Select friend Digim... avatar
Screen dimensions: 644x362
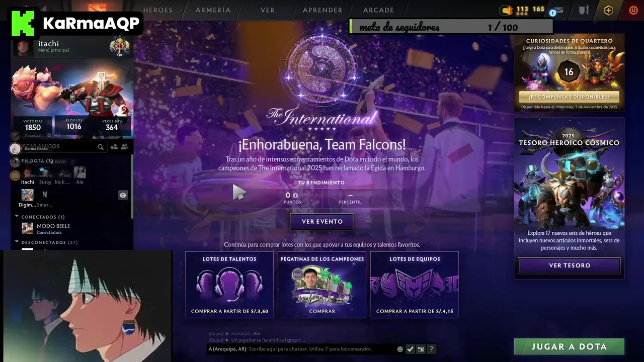(28, 195)
